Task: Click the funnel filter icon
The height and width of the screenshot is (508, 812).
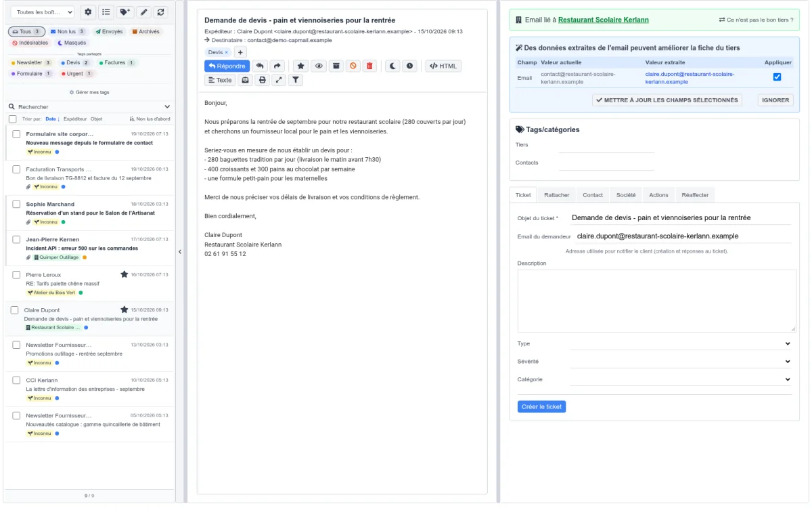Action: click(296, 80)
